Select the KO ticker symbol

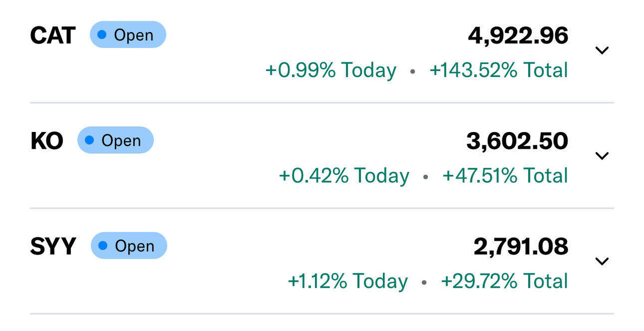(47, 141)
